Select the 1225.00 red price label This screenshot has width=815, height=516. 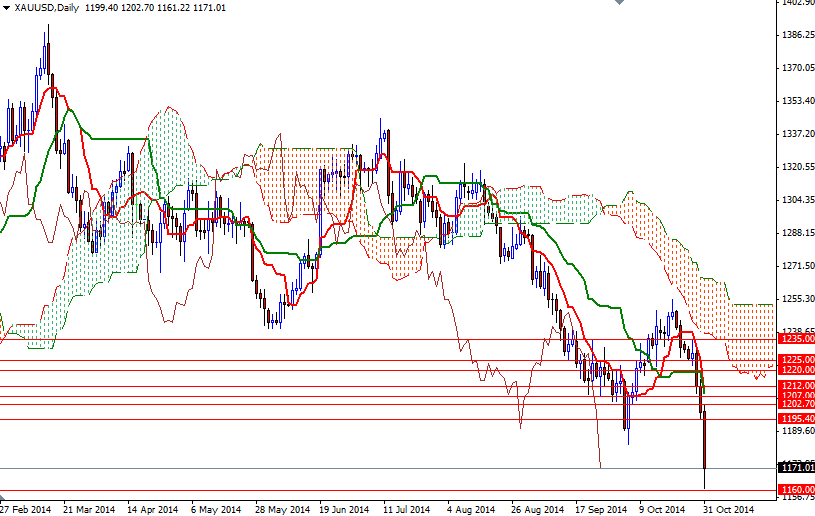(796, 360)
